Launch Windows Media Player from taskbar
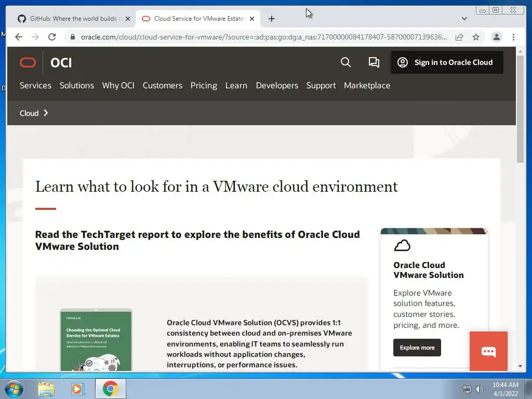 tap(78, 389)
